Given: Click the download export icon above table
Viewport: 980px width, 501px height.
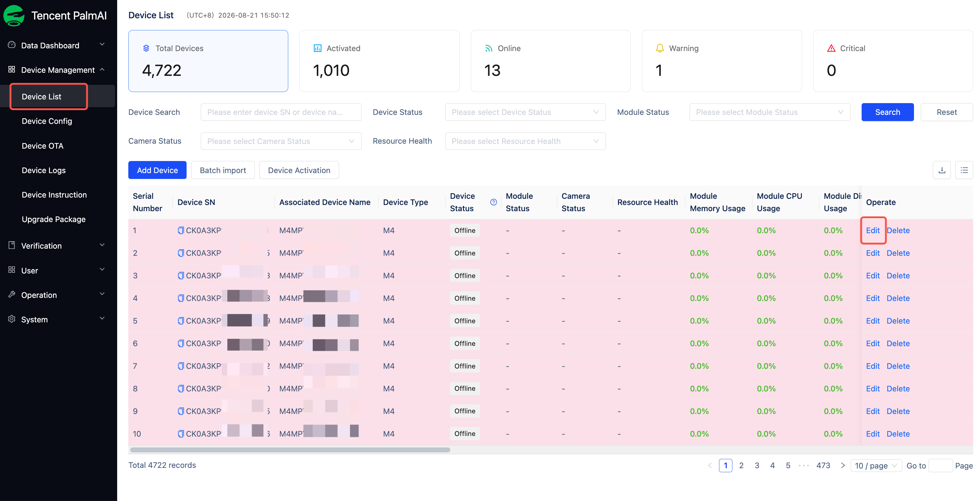Looking at the screenshot, I should pyautogui.click(x=942, y=170).
